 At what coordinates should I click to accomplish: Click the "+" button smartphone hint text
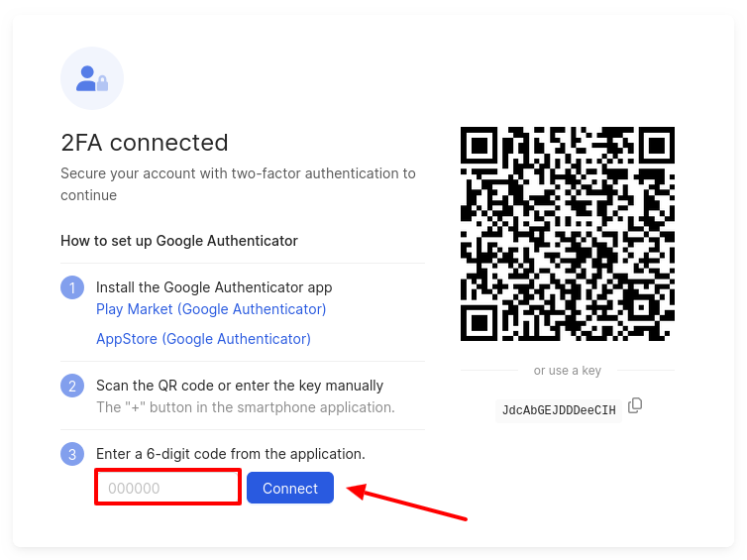[x=246, y=407]
